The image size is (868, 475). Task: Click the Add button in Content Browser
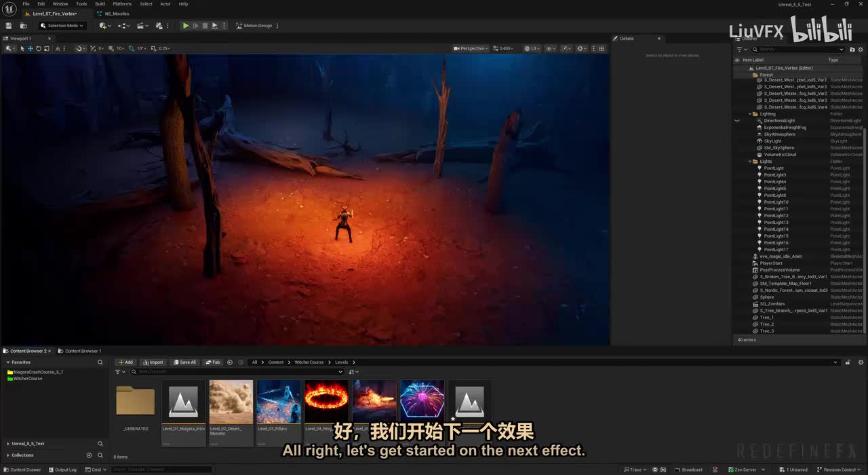[125, 362]
